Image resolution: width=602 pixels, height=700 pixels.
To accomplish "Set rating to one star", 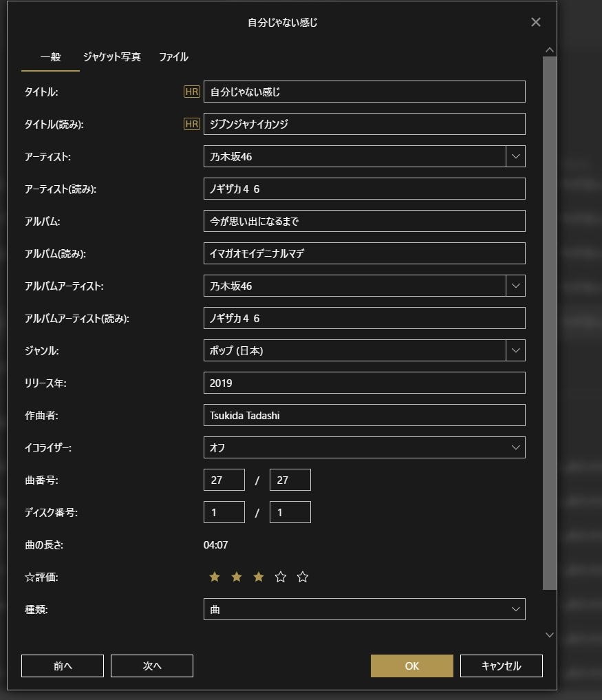I will click(214, 577).
